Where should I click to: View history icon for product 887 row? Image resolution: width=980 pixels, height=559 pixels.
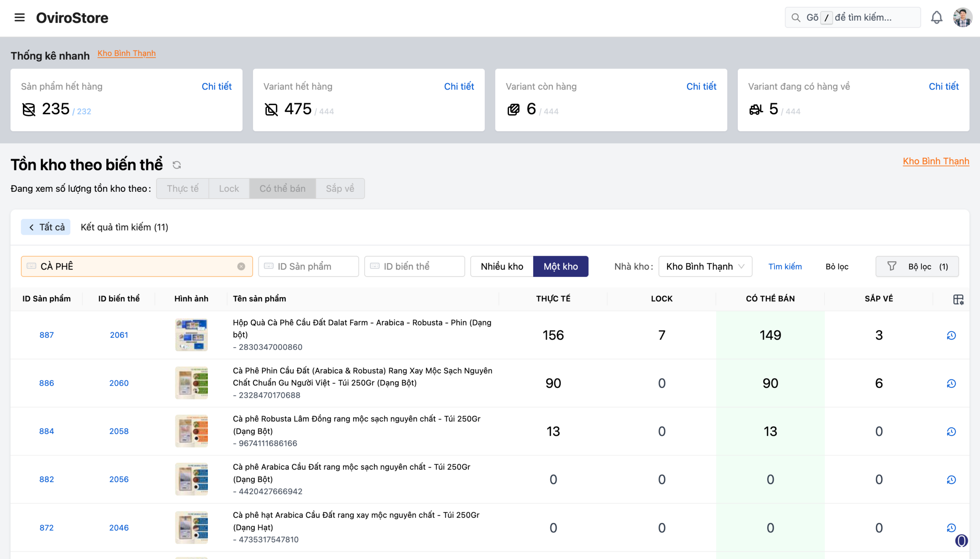[951, 335]
